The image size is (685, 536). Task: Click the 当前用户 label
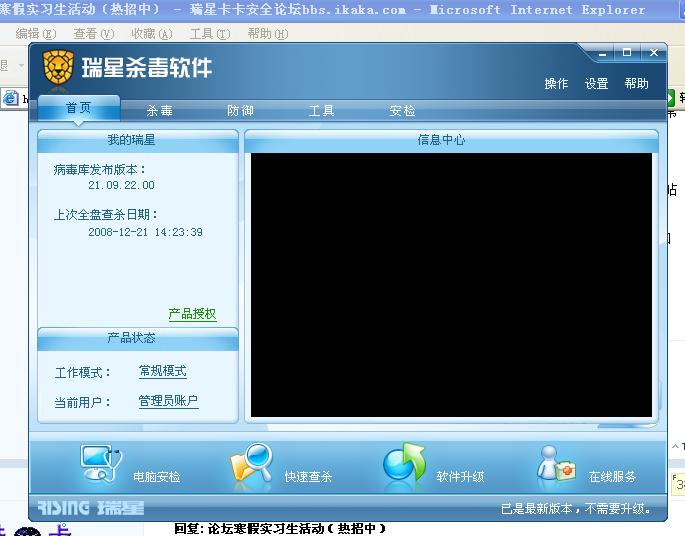(83, 402)
